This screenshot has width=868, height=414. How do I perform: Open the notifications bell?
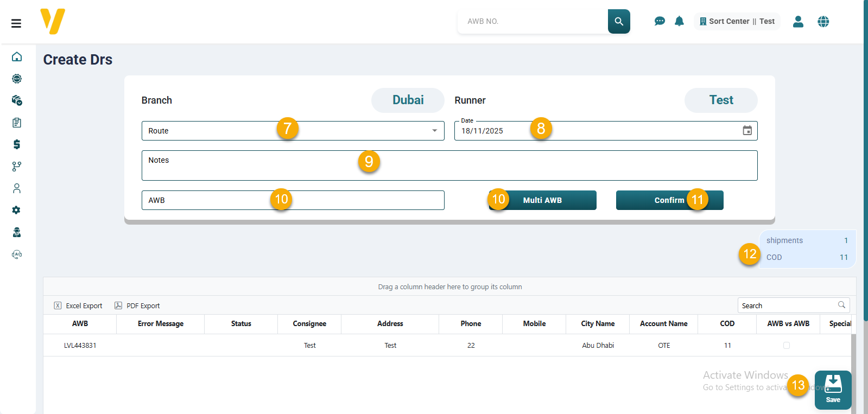coord(679,21)
